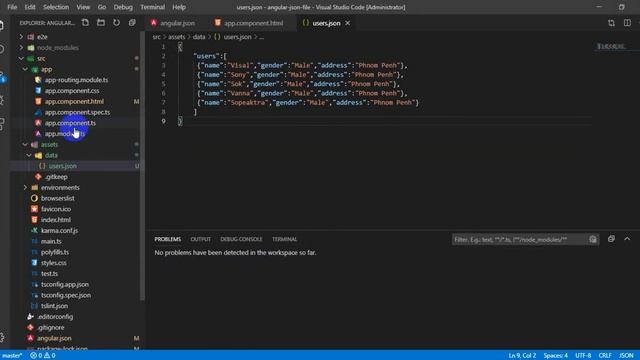Screen dimensions: 640x360
Task: Open favicon.ico file
Action: click(56, 209)
